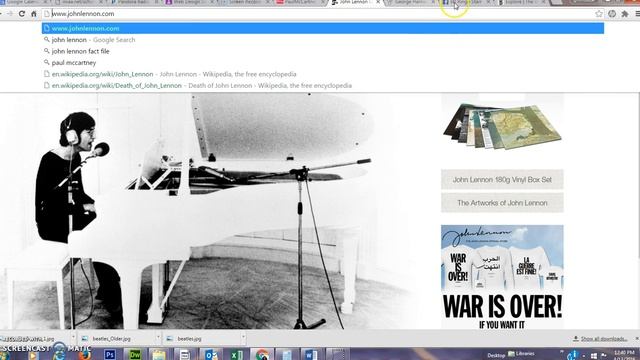Switch to the Pandora Radio browser tab
This screenshot has width=640, height=360.
pos(134,2)
